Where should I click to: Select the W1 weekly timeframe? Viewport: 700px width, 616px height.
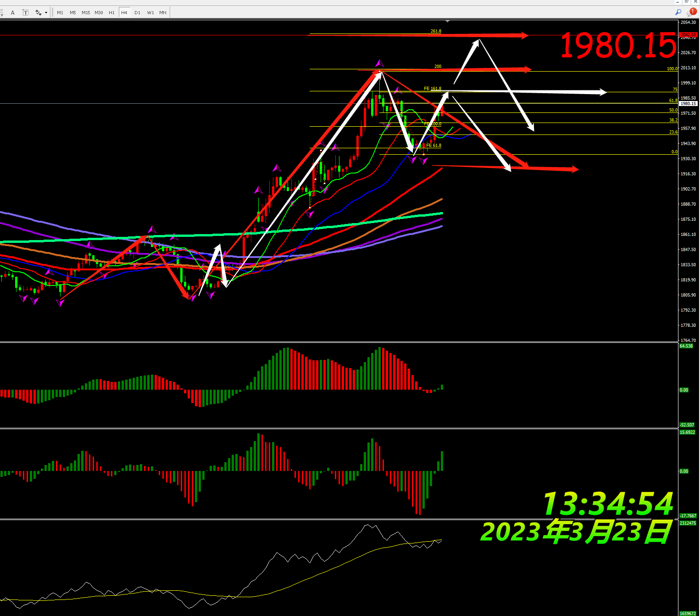[150, 12]
